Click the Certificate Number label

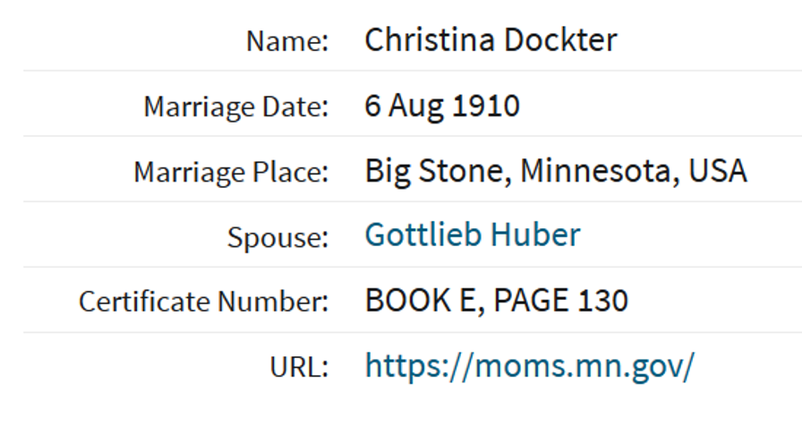click(x=204, y=301)
